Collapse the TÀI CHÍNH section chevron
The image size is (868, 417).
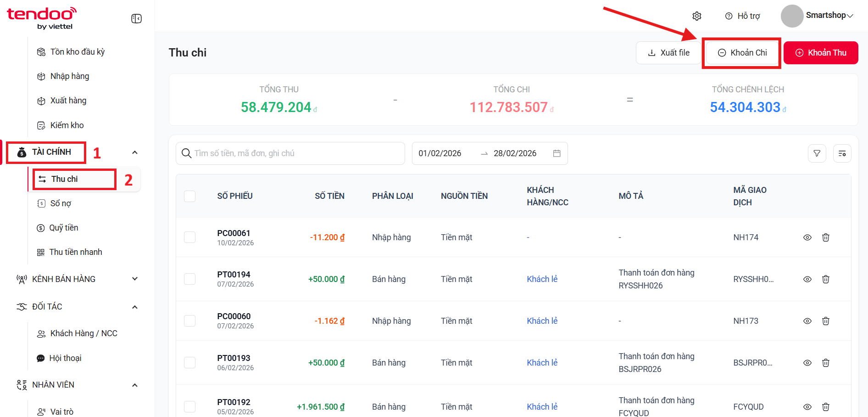pyautogui.click(x=135, y=152)
